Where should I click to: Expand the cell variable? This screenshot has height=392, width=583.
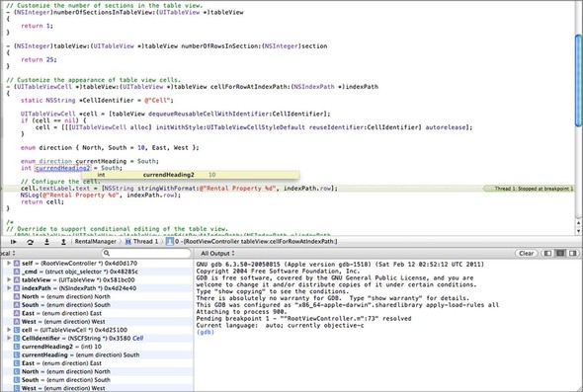pos(9,330)
